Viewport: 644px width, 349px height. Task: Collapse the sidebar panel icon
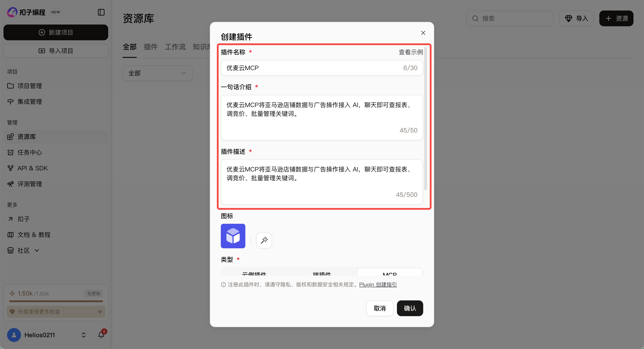pos(101,12)
